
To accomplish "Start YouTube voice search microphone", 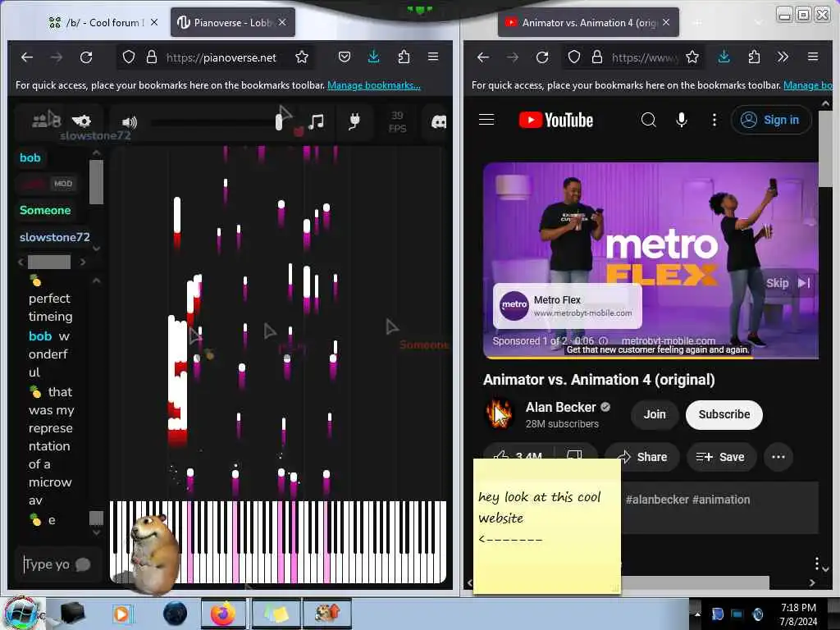I will point(682,120).
